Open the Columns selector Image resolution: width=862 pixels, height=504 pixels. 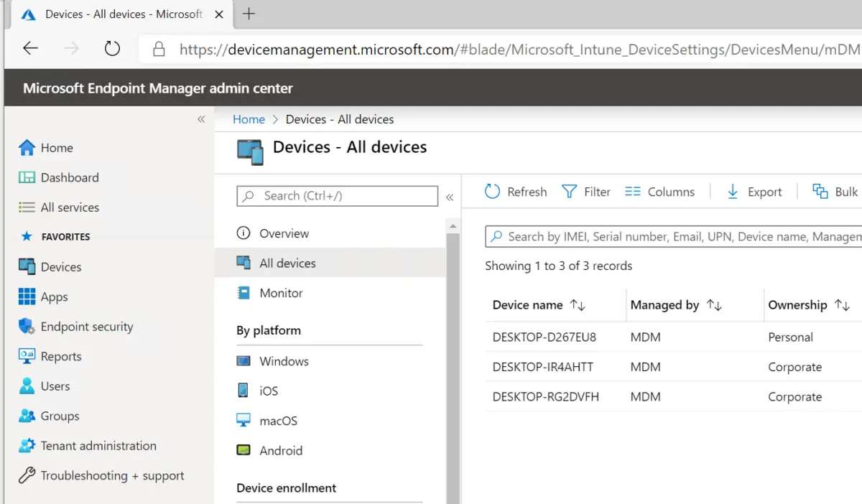point(659,191)
